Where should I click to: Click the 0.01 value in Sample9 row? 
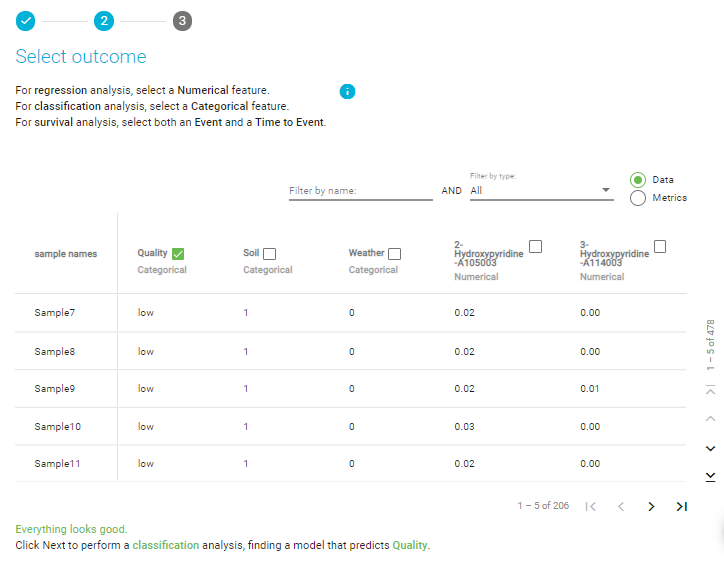590,389
